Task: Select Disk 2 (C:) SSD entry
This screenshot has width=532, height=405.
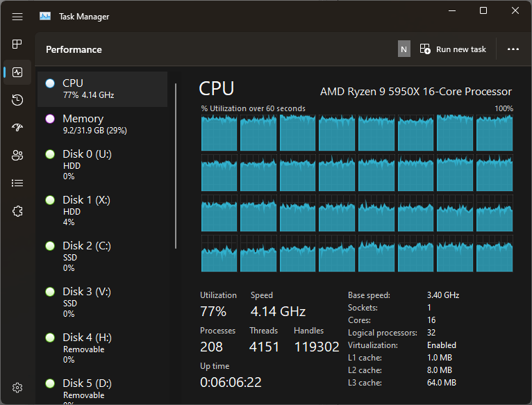Action: (102, 256)
